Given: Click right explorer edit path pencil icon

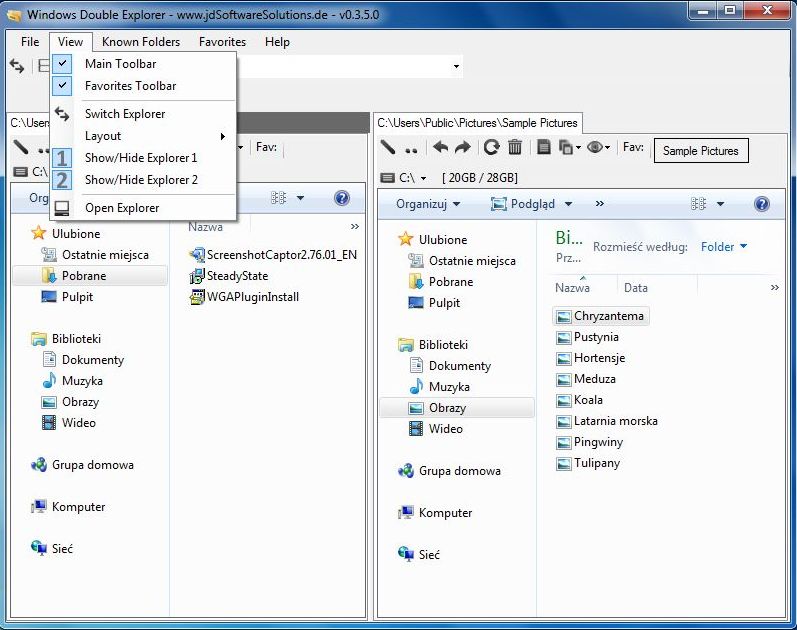Looking at the screenshot, I should pos(388,147).
